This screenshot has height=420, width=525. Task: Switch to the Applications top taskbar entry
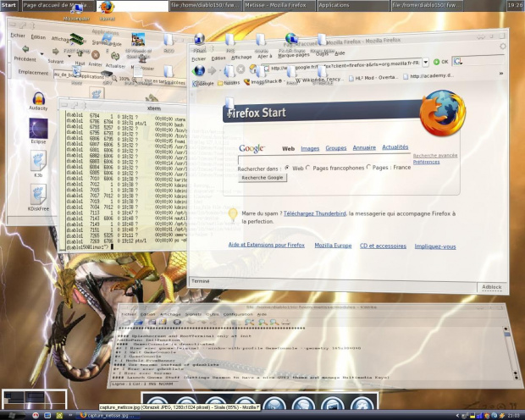pyautogui.click(x=352, y=5)
